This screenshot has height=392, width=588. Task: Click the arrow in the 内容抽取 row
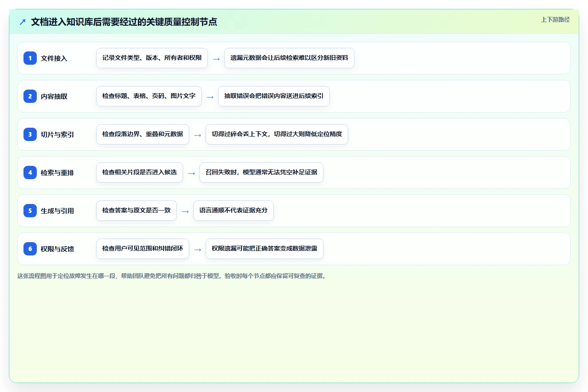(210, 97)
